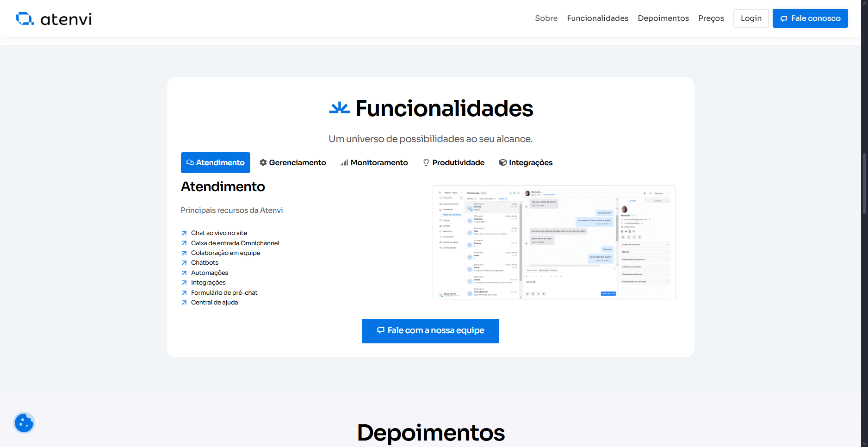Open the Atendimento dashboard screenshot thumbnail
The height and width of the screenshot is (447, 868).
click(554, 242)
